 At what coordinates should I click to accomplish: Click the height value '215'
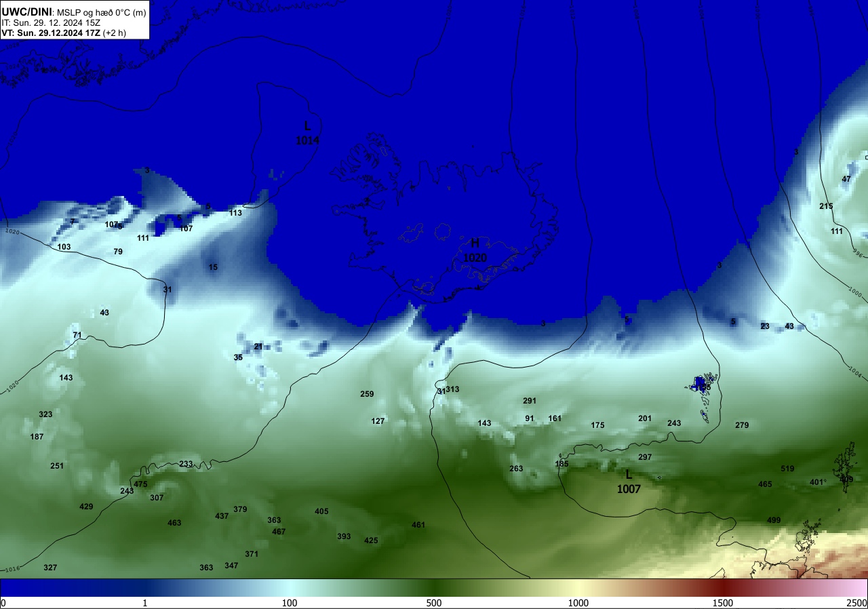[826, 206]
